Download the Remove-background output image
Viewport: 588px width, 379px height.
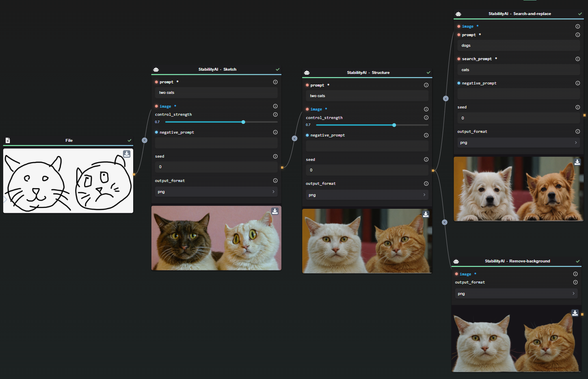[x=575, y=313]
